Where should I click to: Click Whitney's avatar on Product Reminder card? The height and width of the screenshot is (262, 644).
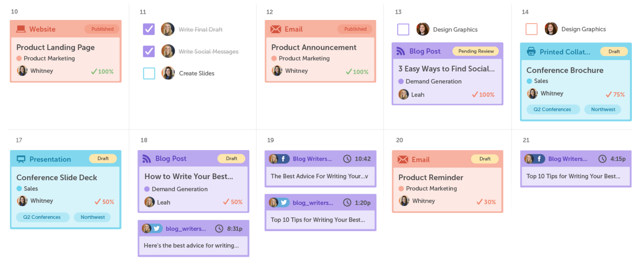coord(404,201)
